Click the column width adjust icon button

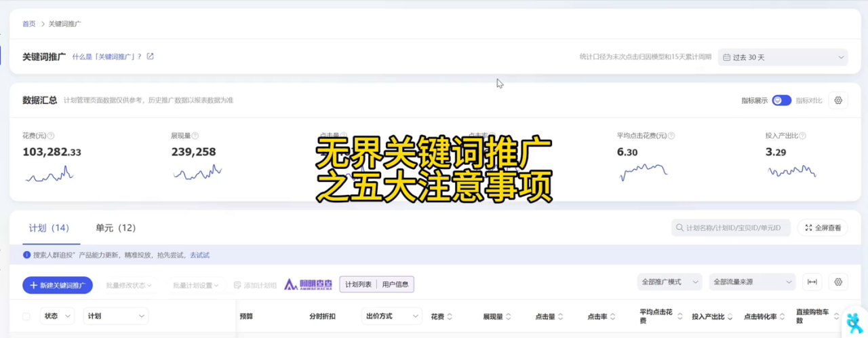pos(812,282)
